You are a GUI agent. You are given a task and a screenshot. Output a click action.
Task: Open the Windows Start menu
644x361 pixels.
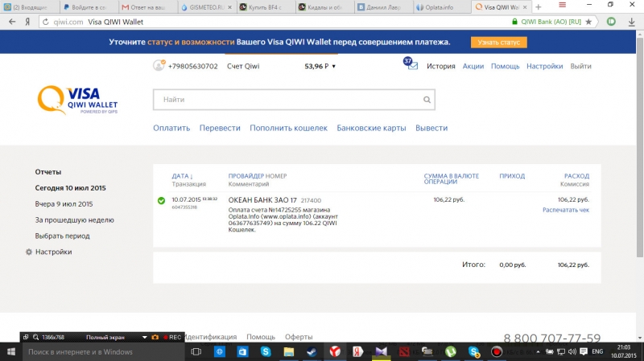click(x=11, y=352)
